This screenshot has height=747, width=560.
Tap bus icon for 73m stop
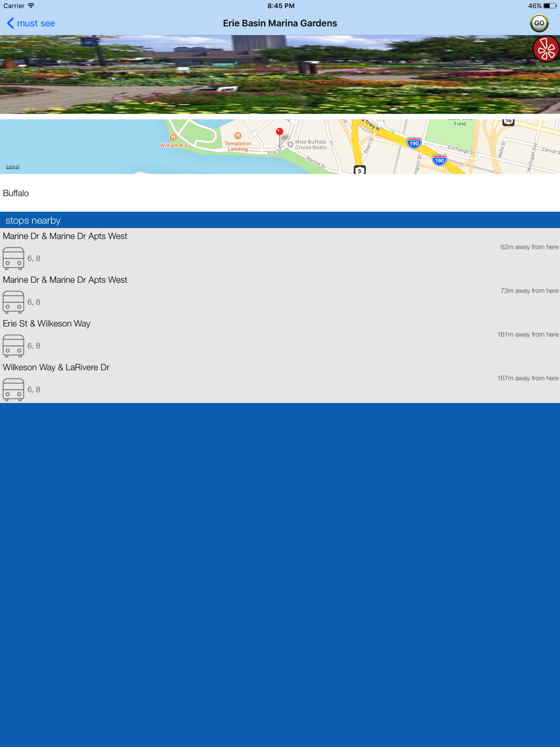click(x=13, y=302)
